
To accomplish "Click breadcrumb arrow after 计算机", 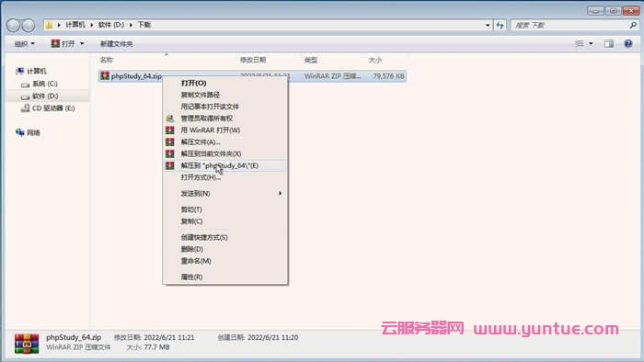I will coord(92,25).
